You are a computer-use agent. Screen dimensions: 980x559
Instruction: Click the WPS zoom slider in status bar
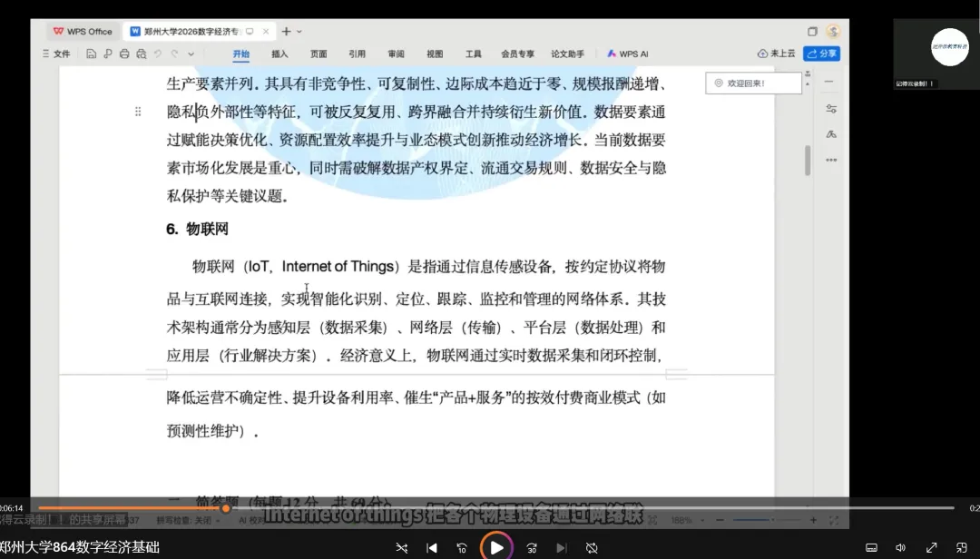(766, 520)
